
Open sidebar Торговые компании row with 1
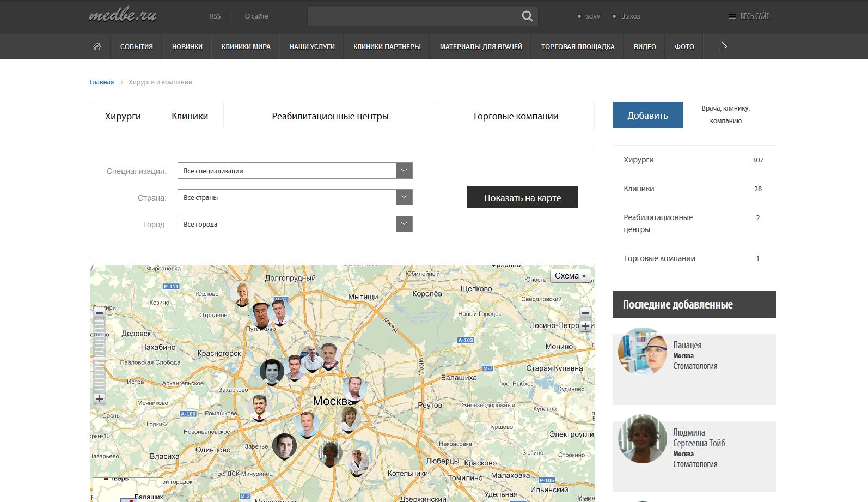point(694,258)
